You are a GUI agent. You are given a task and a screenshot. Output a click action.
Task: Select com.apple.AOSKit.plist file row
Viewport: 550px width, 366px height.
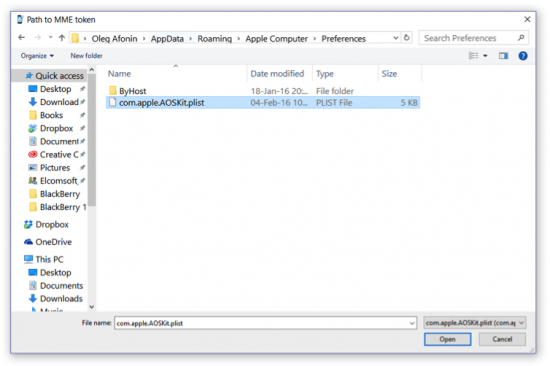[x=263, y=103]
